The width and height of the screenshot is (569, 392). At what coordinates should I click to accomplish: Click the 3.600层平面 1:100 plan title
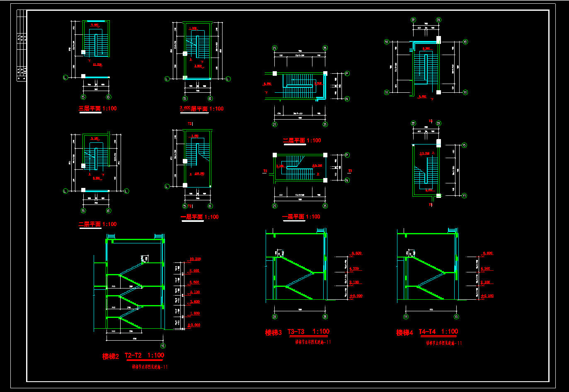click(202, 108)
